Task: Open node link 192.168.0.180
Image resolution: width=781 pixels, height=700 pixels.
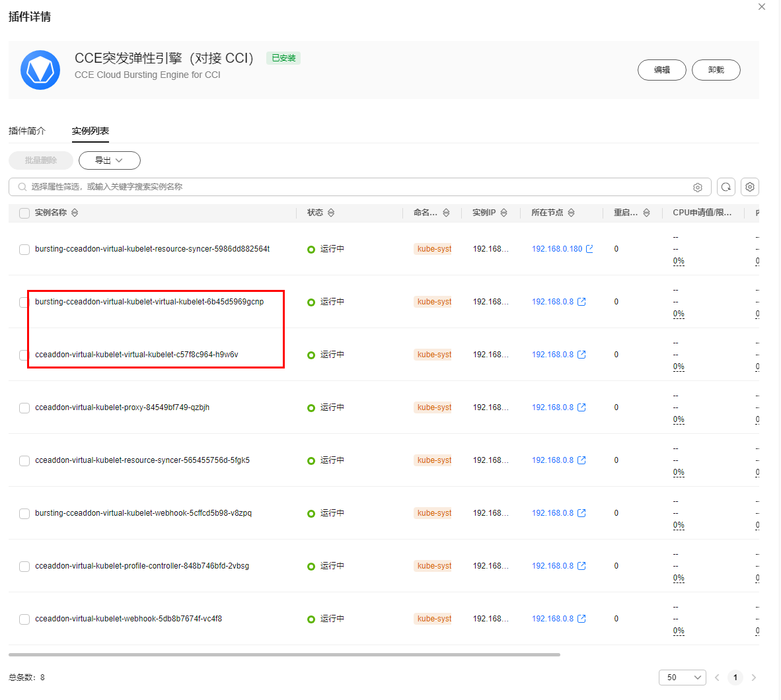Action: (557, 248)
